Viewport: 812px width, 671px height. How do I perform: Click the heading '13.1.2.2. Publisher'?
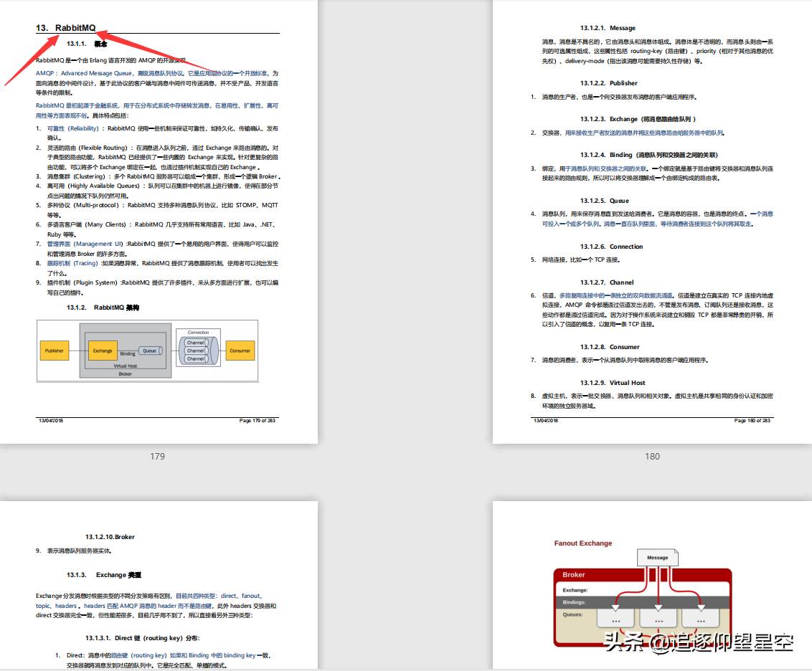608,82
